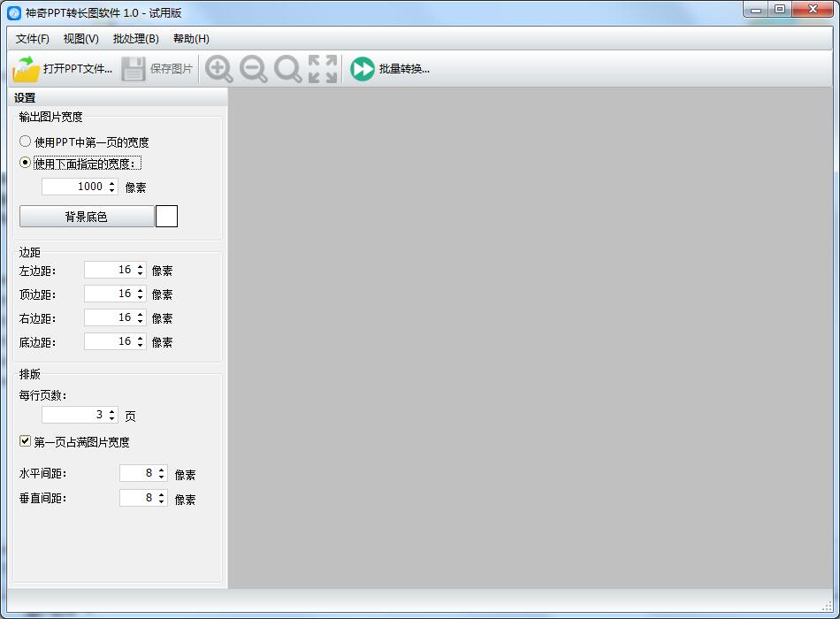
Task: Zoom out with the minus magnifier
Action: (254, 69)
